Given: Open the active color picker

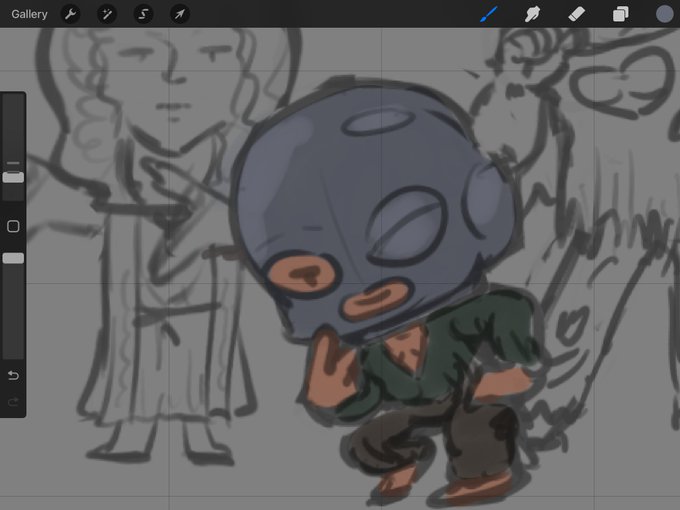Looking at the screenshot, I should tap(664, 14).
